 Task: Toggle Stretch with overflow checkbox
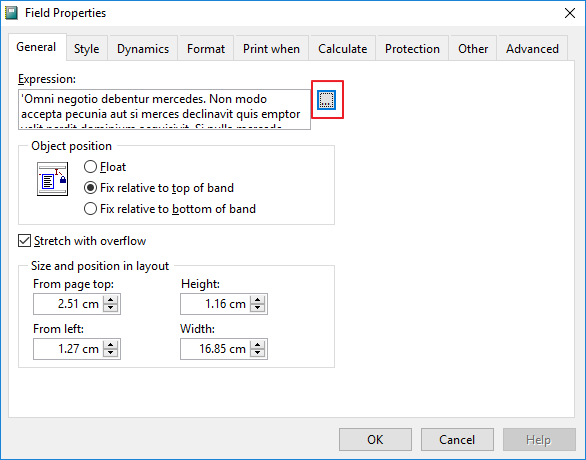(x=24, y=241)
